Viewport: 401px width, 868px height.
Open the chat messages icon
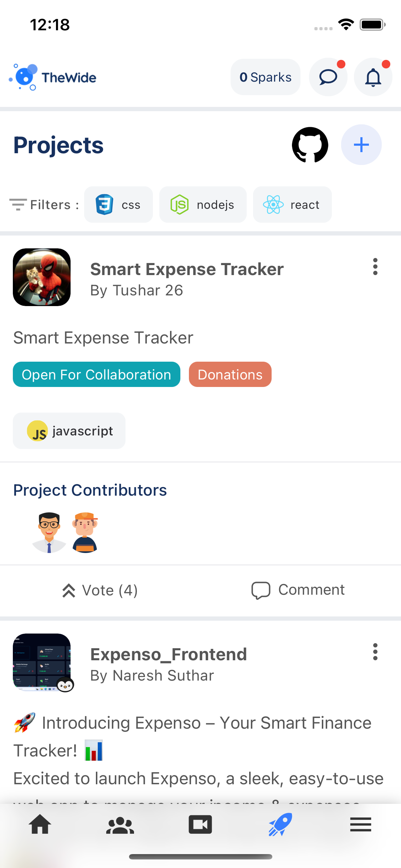pos(328,77)
